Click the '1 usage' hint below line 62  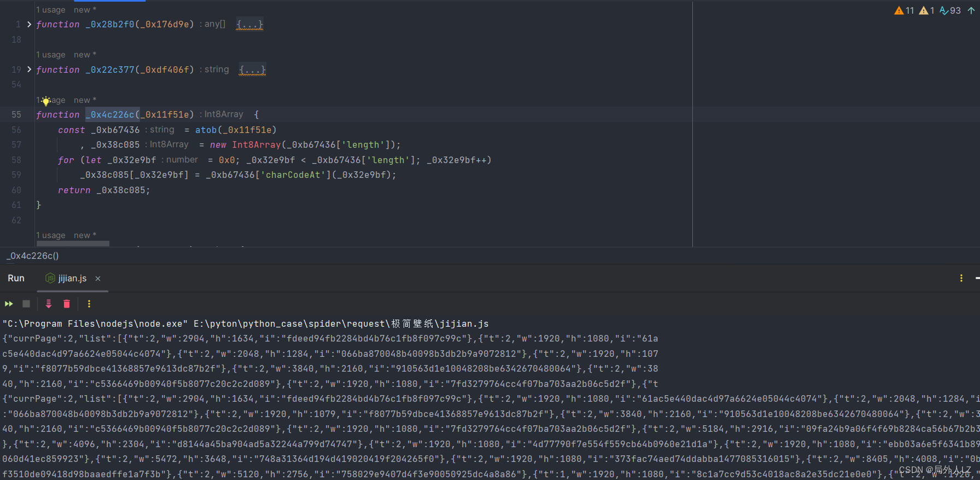51,235
